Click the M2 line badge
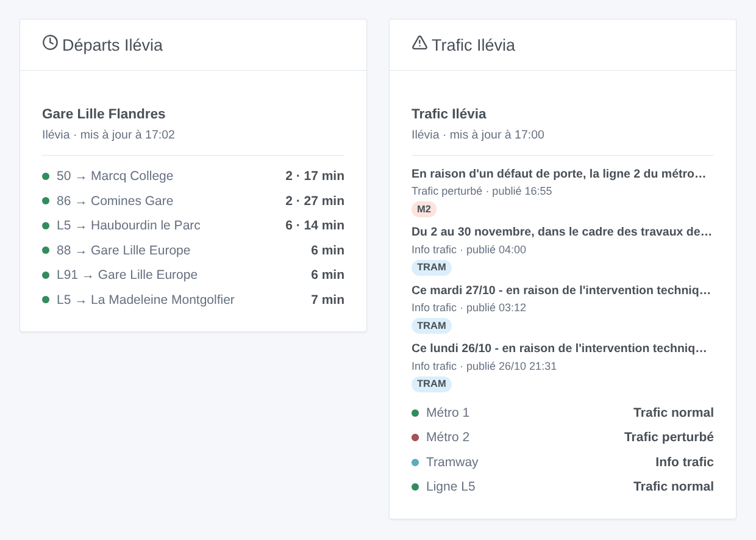 [x=424, y=209]
